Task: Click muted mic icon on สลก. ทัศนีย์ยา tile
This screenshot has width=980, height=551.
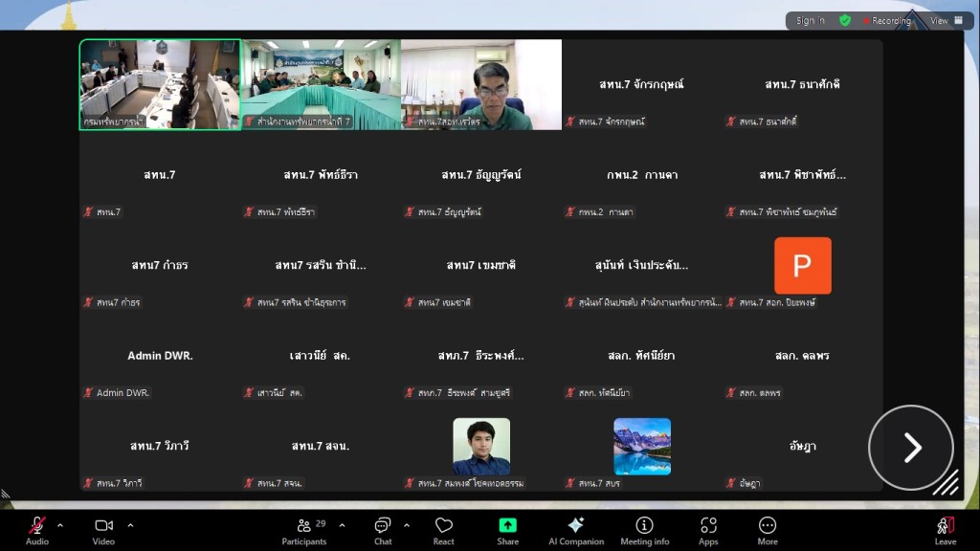Action: click(x=570, y=392)
